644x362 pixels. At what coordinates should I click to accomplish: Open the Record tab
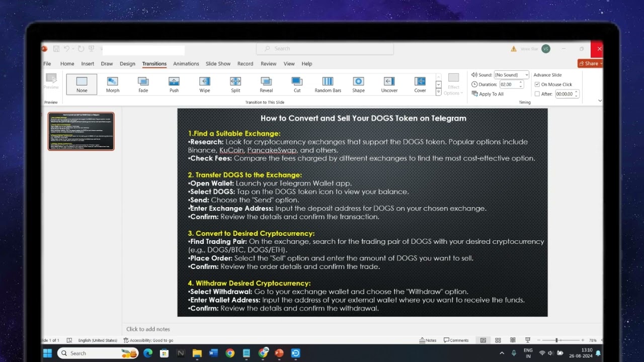point(245,64)
